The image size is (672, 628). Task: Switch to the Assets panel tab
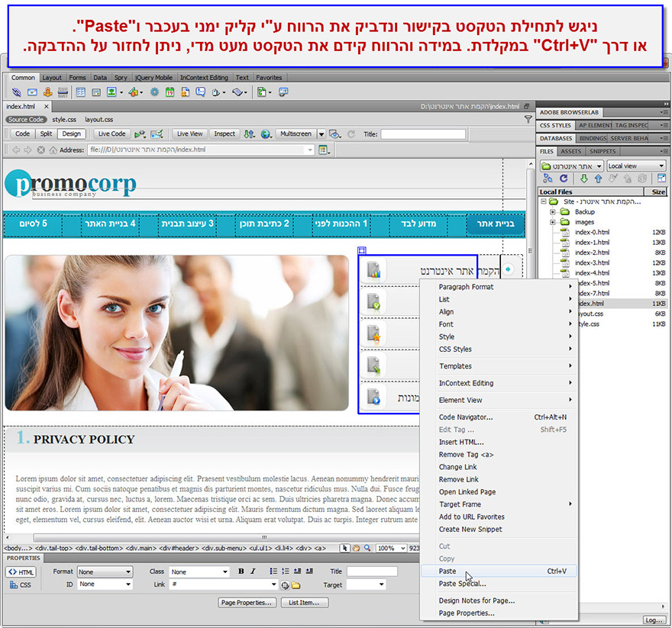571,151
